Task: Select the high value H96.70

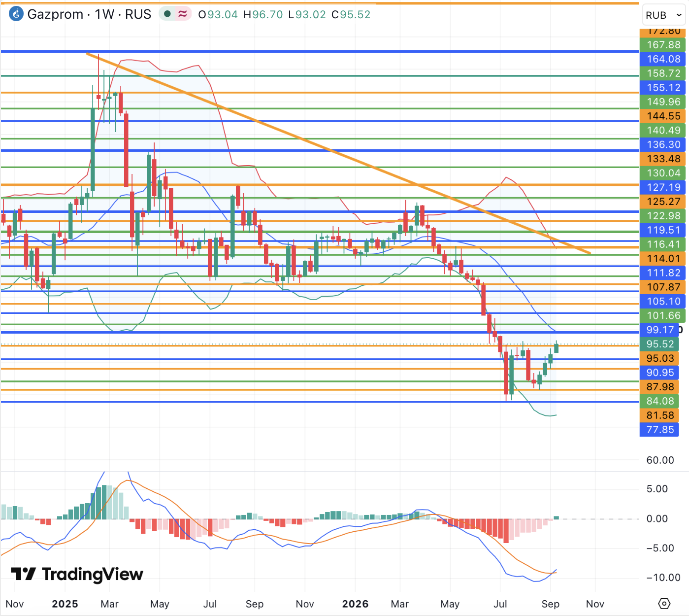Action: (x=263, y=15)
